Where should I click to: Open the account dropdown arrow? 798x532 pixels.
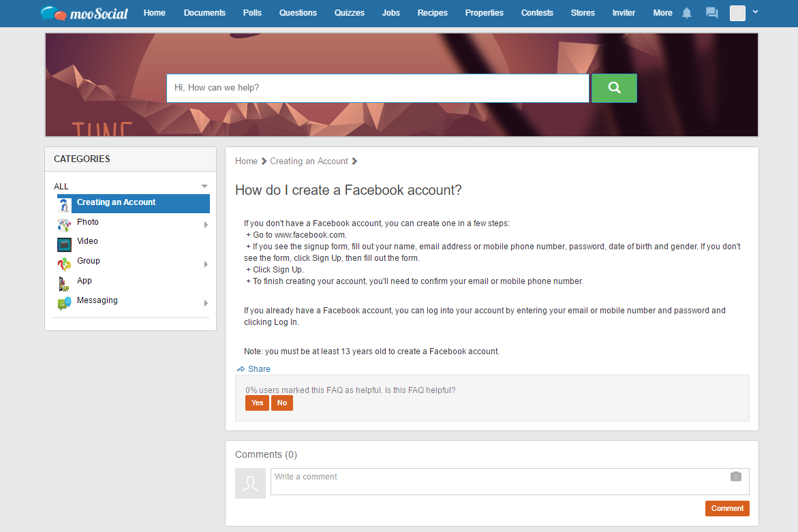pyautogui.click(x=755, y=12)
